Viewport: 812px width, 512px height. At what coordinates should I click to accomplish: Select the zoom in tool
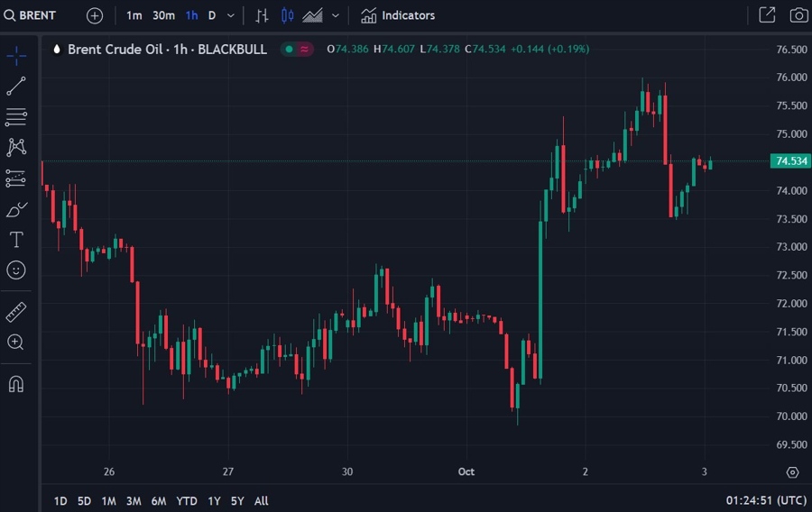click(x=15, y=342)
